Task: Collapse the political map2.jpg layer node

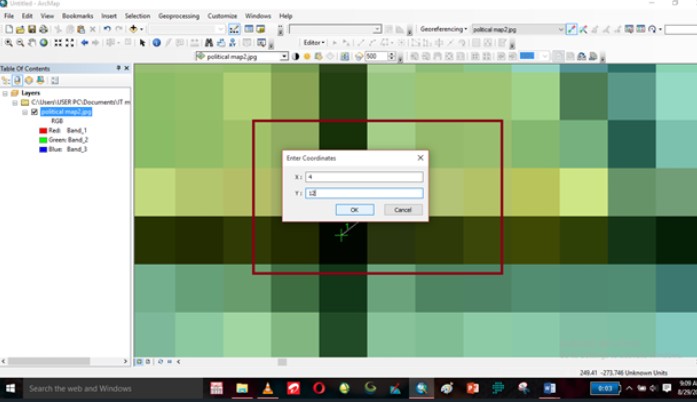Action: tap(25, 112)
